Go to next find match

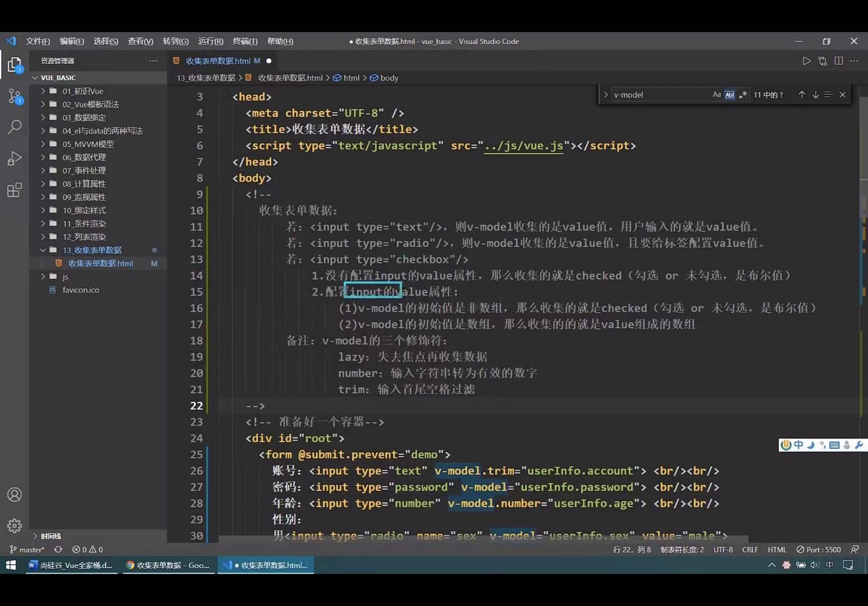[x=815, y=95]
